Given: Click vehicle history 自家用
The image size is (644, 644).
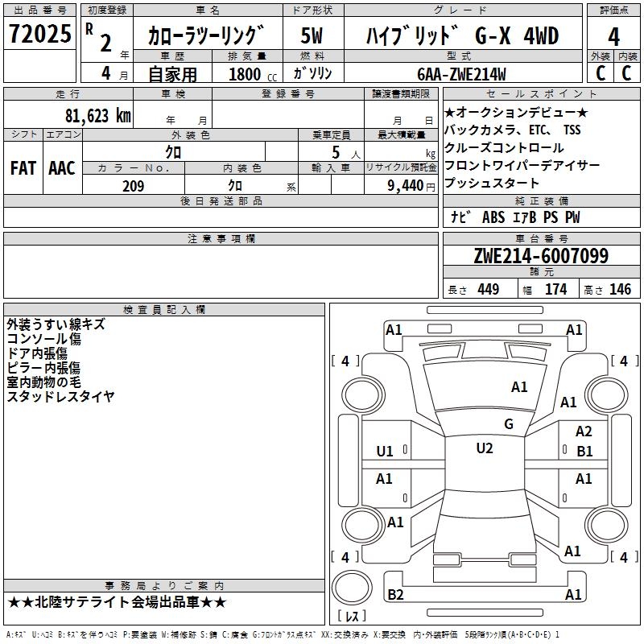Looking at the screenshot, I should (172, 74).
